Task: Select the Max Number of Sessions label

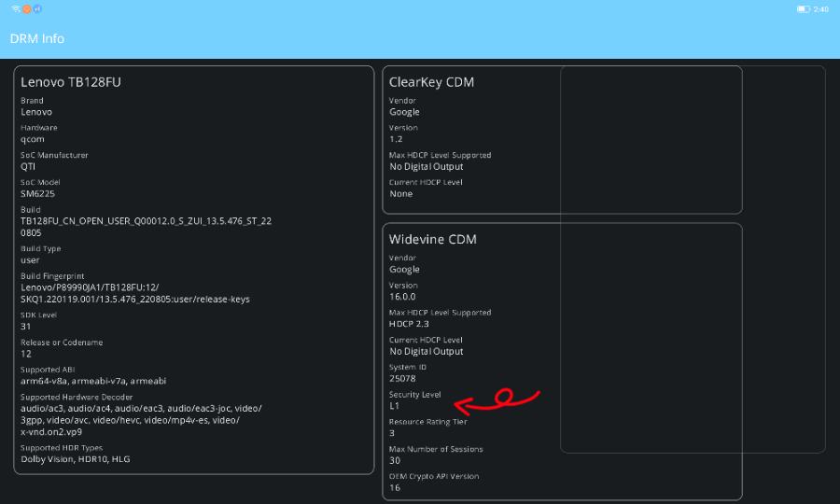Action: point(436,449)
